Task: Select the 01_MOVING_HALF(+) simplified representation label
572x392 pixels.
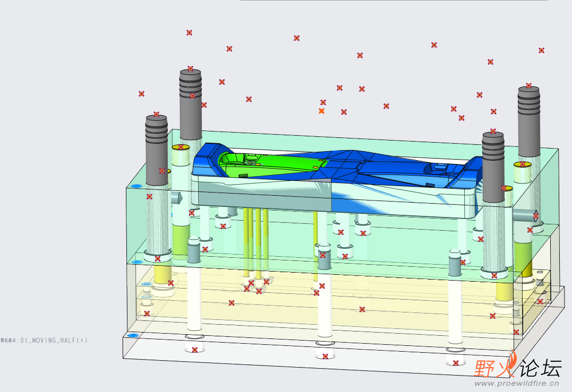Action: click(44, 340)
